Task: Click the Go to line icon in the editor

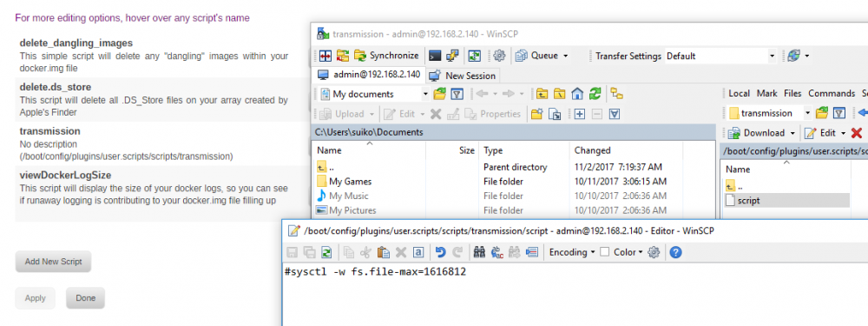Action: 532,252
